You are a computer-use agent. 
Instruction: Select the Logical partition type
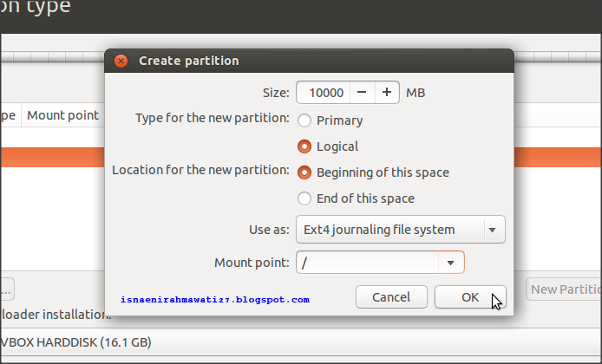pos(304,146)
